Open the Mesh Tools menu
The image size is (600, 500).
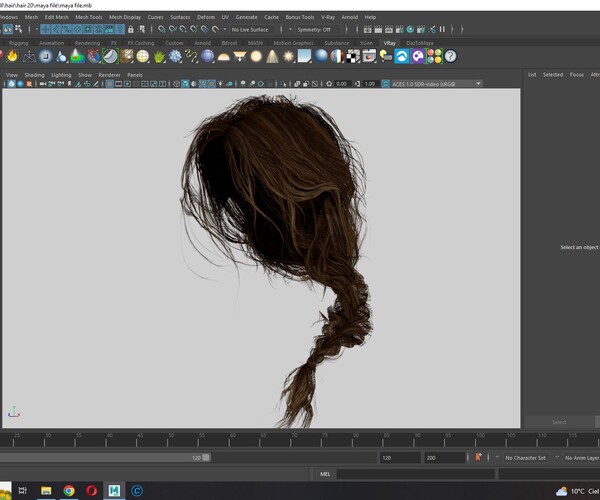click(x=88, y=17)
